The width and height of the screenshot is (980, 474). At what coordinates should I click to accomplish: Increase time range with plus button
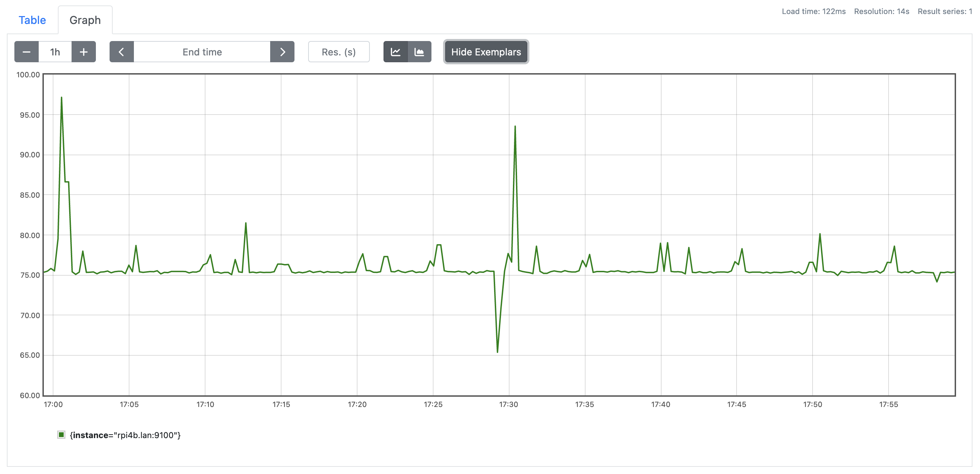(x=84, y=52)
